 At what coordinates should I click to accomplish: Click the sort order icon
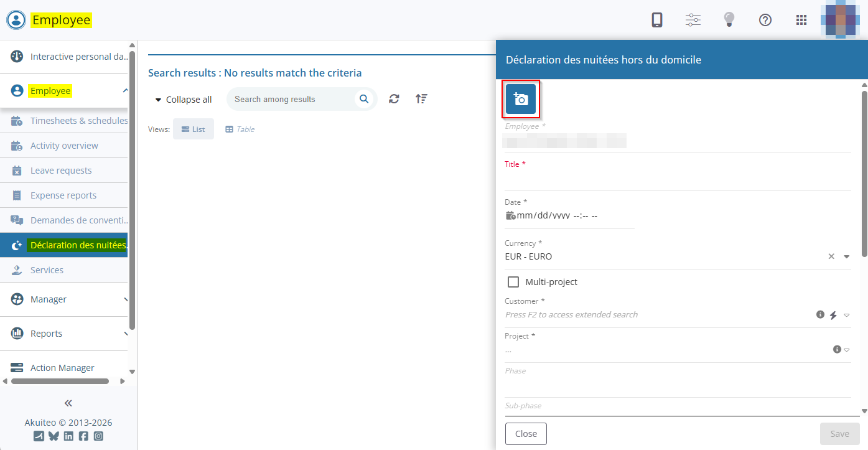tap(421, 99)
